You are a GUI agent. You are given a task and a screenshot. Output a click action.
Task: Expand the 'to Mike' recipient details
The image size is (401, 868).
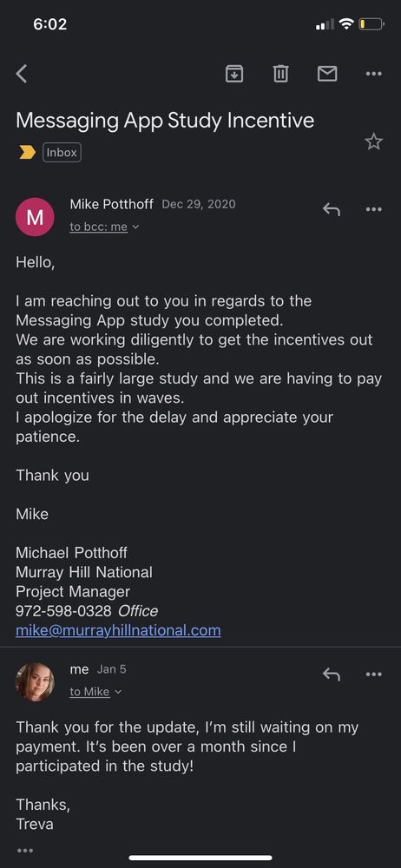point(95,692)
